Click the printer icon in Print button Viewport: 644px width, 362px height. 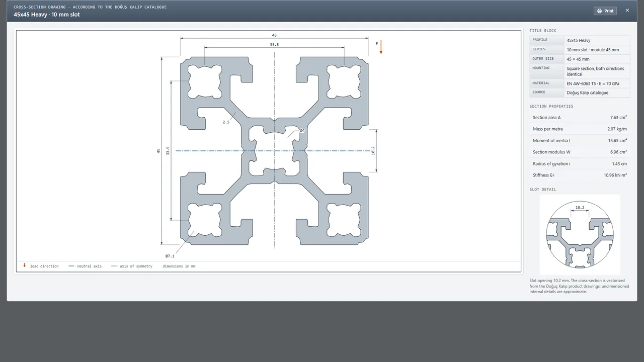point(599,11)
